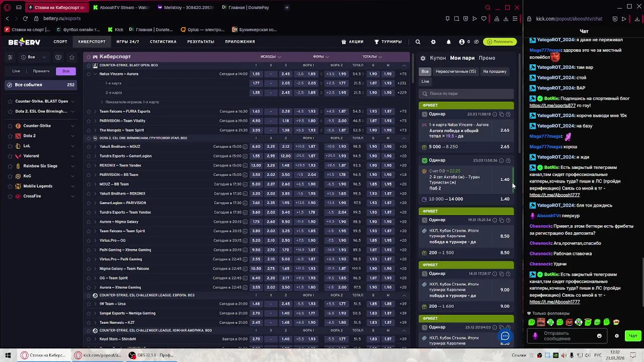Open the support chat bubble icon

(505, 336)
